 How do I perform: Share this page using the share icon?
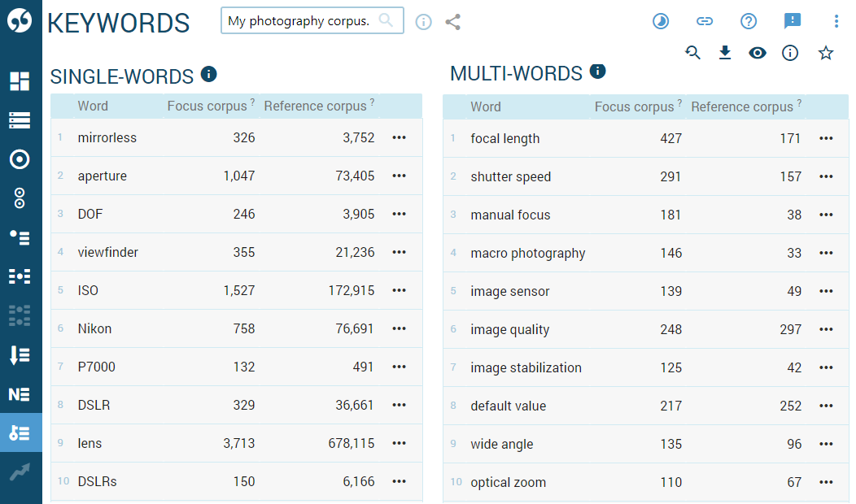point(453,23)
